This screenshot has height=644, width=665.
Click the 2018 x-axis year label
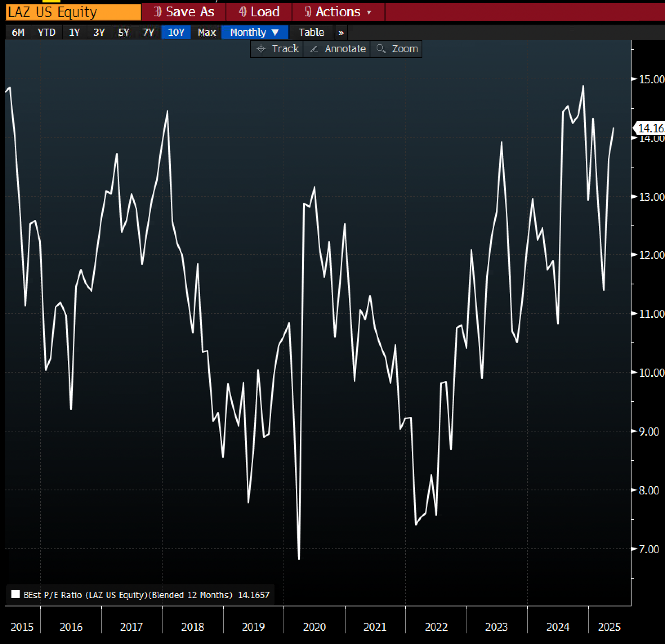pyautogui.click(x=193, y=627)
